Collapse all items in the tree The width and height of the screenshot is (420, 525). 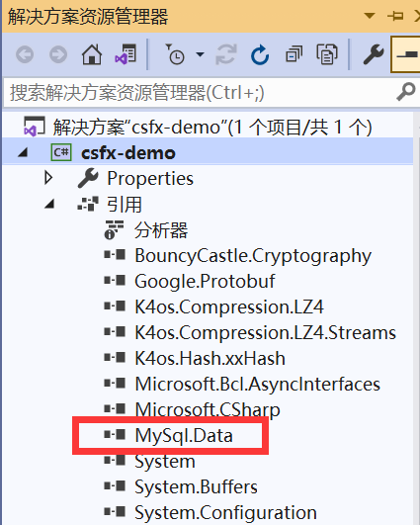294,54
